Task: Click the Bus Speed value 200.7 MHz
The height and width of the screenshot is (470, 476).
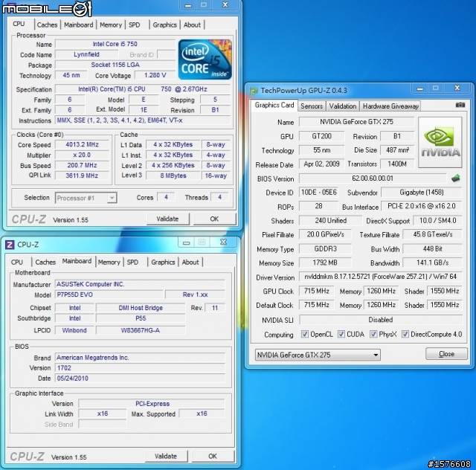Action: click(x=82, y=165)
